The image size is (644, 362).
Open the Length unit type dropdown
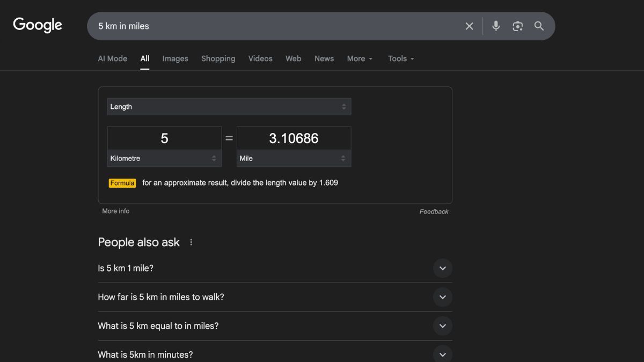[x=229, y=107]
